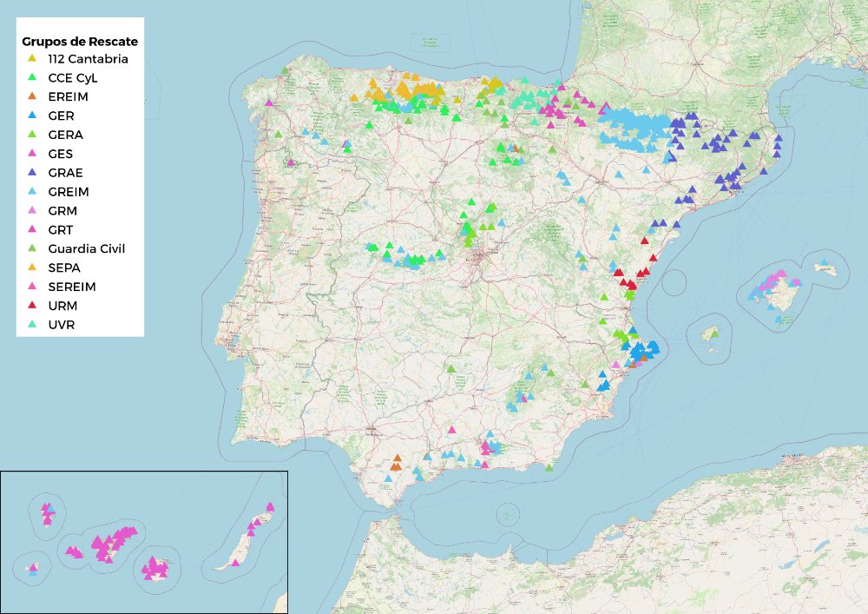
Task: Click the green CCE CyL triangle symbol
Action: click(x=30, y=78)
